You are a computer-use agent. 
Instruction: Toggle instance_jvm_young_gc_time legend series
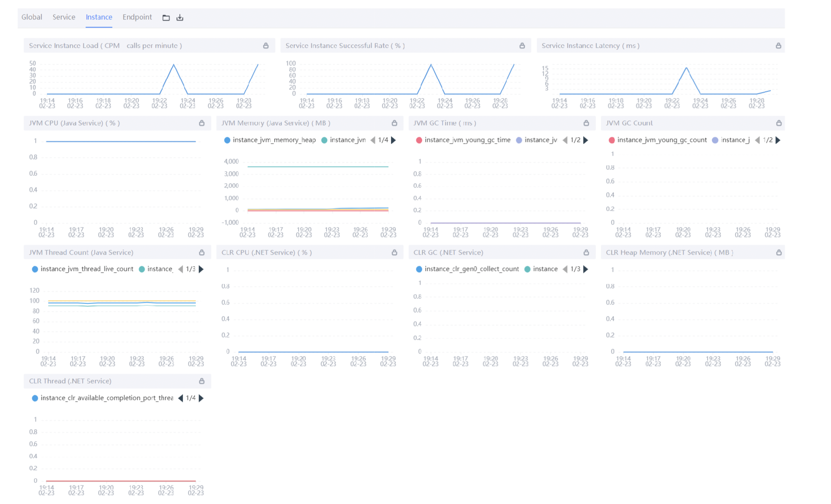[467, 140]
